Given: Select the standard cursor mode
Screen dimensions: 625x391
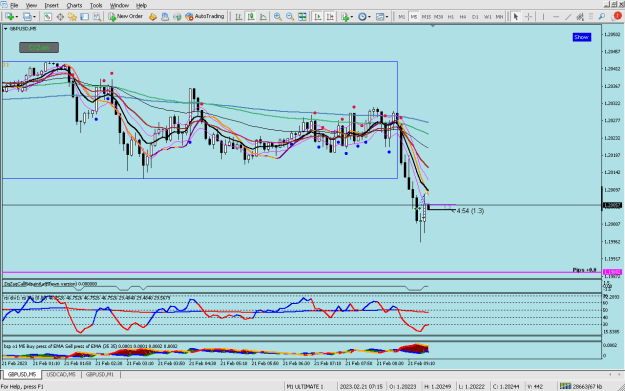Looking at the screenshot, I should [516, 17].
